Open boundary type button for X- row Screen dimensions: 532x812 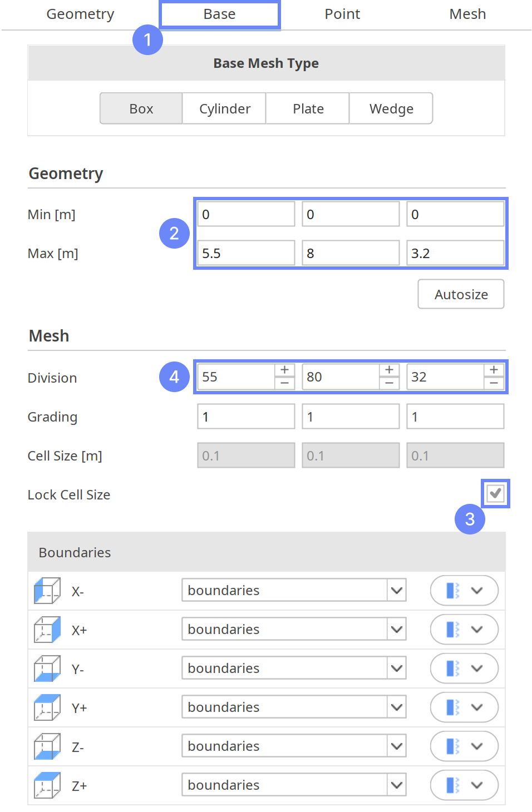(464, 591)
